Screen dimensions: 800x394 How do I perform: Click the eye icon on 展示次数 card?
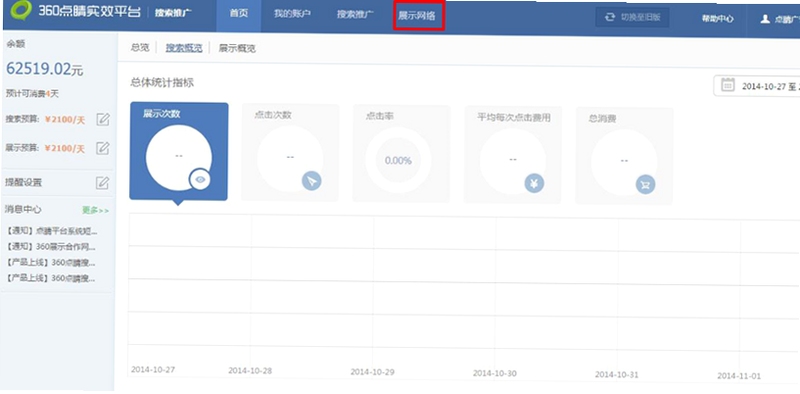(199, 179)
